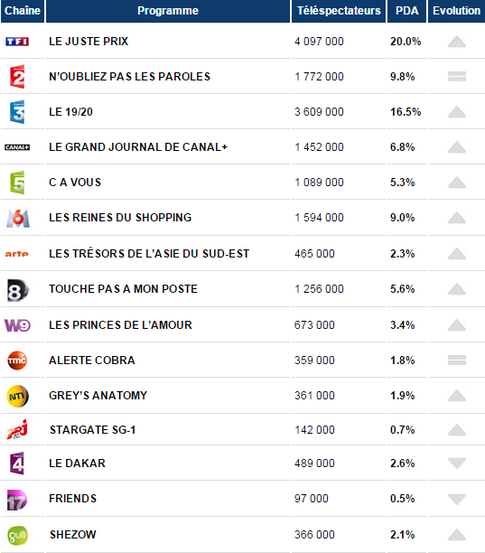Click the TF1 channel logo

tap(17, 42)
